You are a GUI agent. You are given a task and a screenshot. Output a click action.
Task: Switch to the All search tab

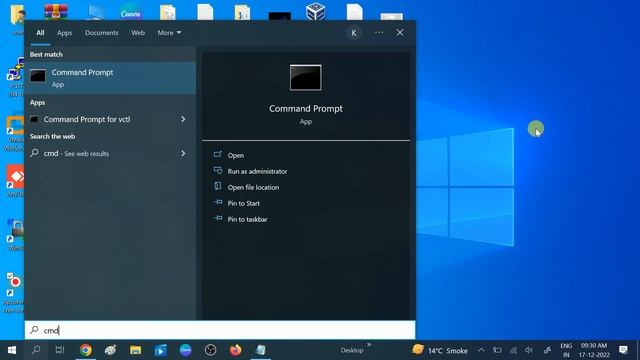pyautogui.click(x=40, y=33)
